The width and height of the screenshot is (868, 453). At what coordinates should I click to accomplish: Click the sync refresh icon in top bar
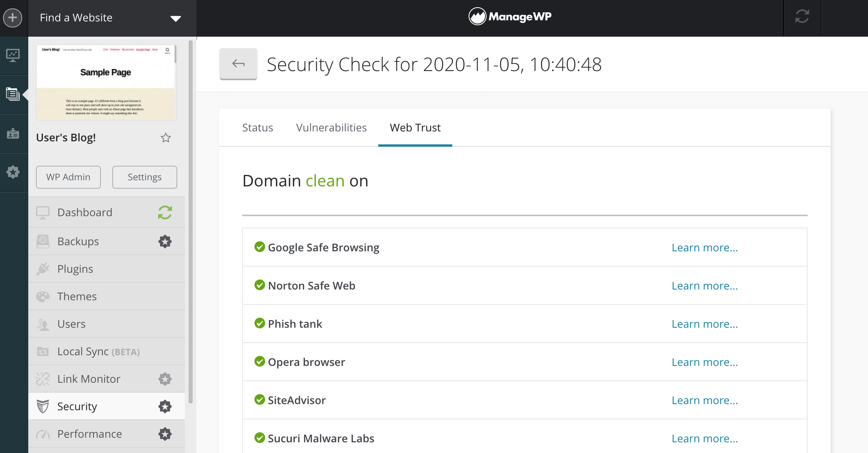pyautogui.click(x=802, y=16)
